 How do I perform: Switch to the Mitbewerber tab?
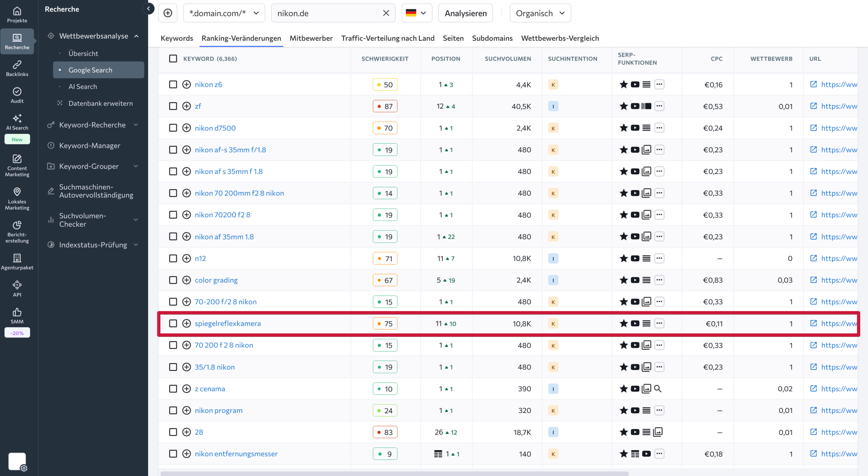311,38
